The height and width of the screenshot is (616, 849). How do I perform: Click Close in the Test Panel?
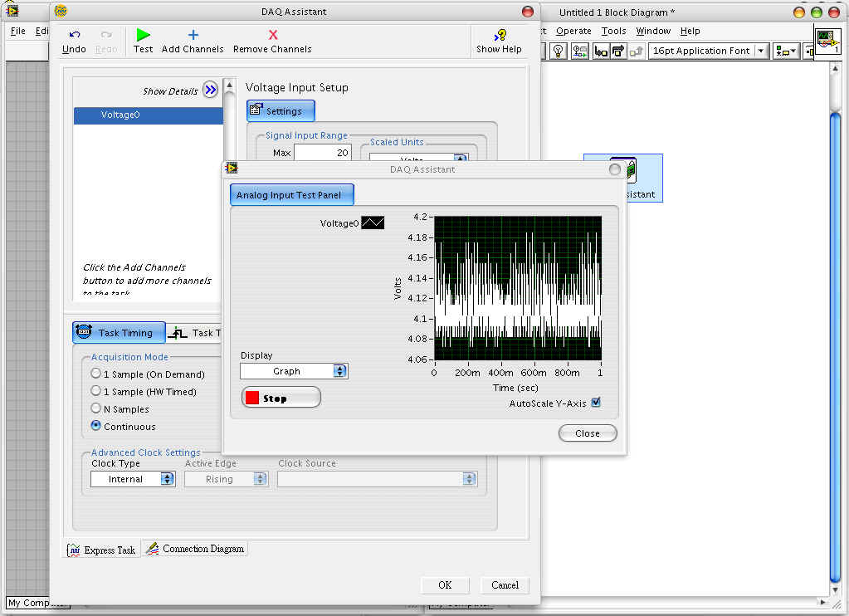coord(588,433)
